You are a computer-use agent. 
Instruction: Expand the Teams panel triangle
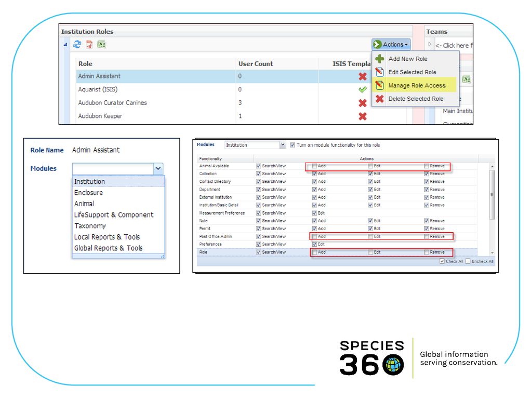(430, 45)
